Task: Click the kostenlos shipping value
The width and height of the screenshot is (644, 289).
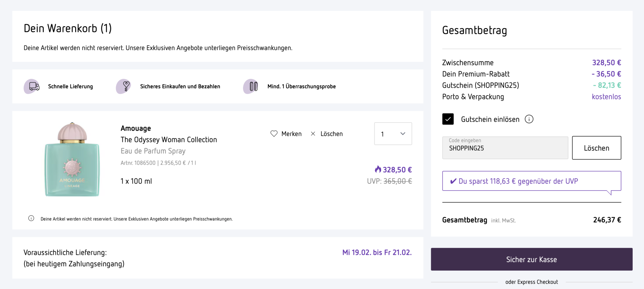Action: 606,97
